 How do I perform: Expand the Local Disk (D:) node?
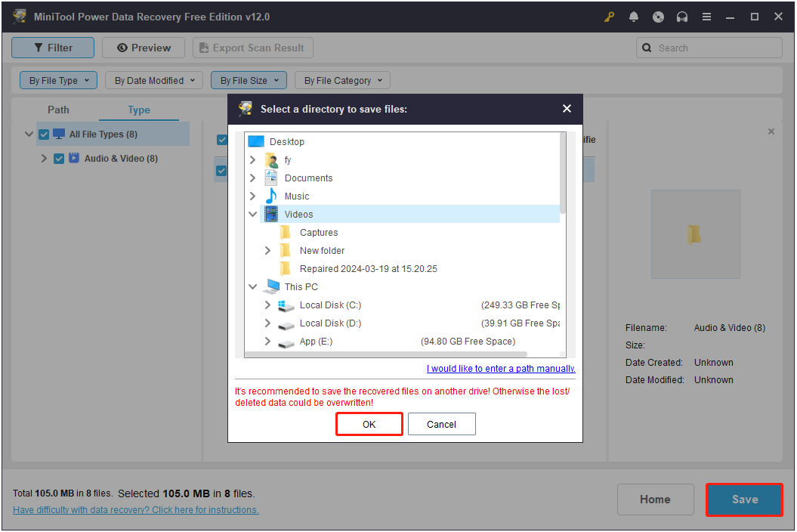tap(267, 323)
